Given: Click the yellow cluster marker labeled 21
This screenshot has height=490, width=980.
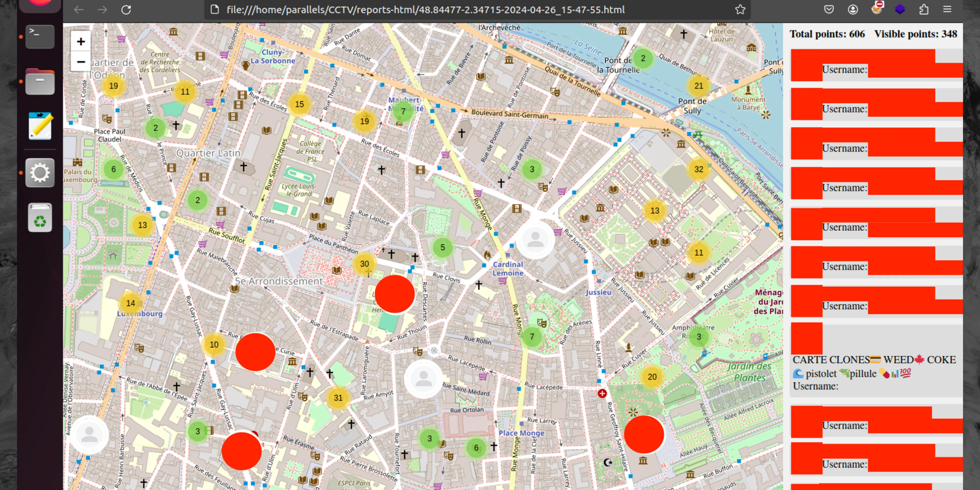Looking at the screenshot, I should pos(699,85).
